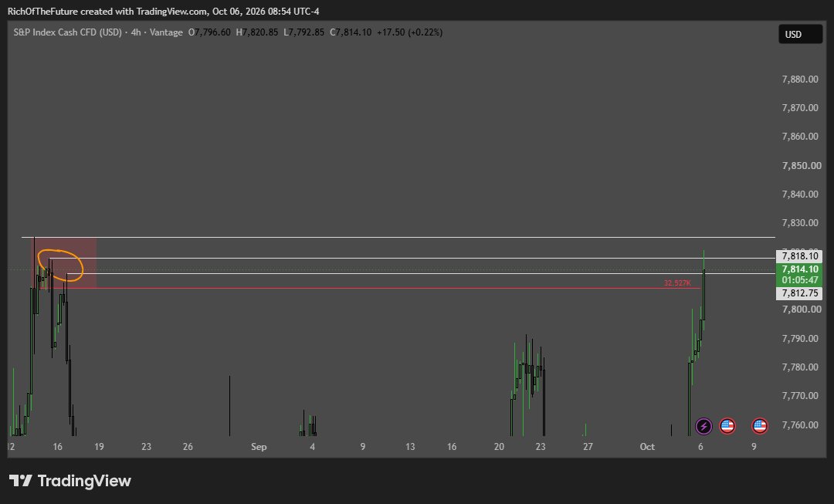Click the S&P Index Cash CFD (USD) symbol title
This screenshot has height=504, width=834.
[x=67, y=32]
